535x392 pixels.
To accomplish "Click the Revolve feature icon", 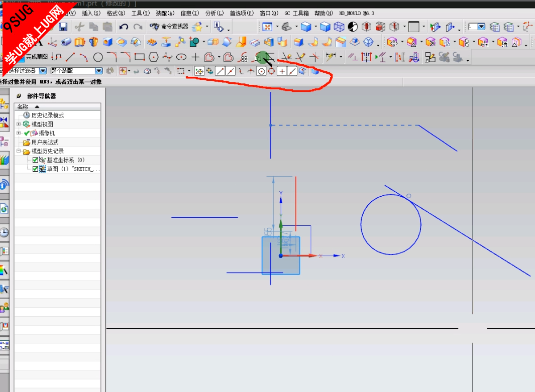I will 94,42.
